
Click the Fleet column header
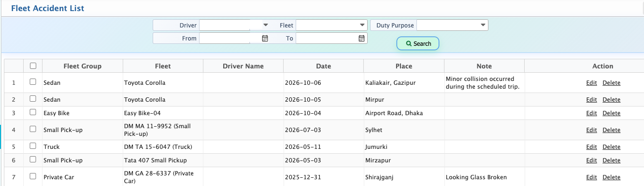tap(163, 66)
